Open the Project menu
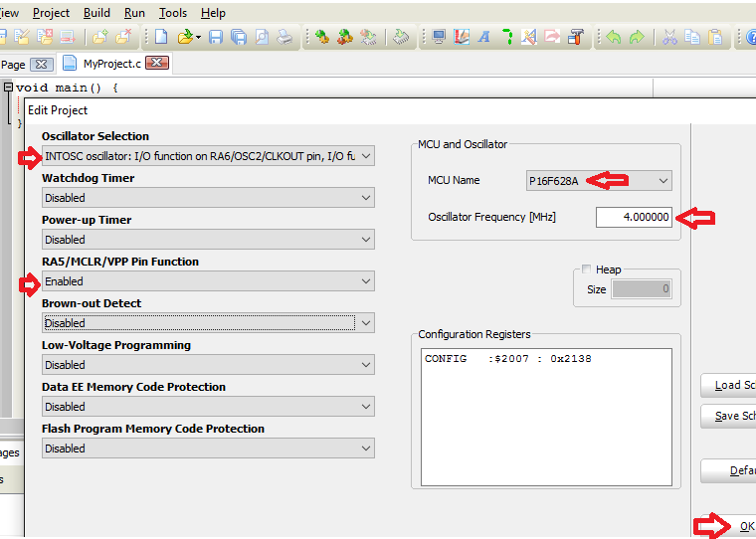Viewport: 756px width, 539px height. coord(51,13)
